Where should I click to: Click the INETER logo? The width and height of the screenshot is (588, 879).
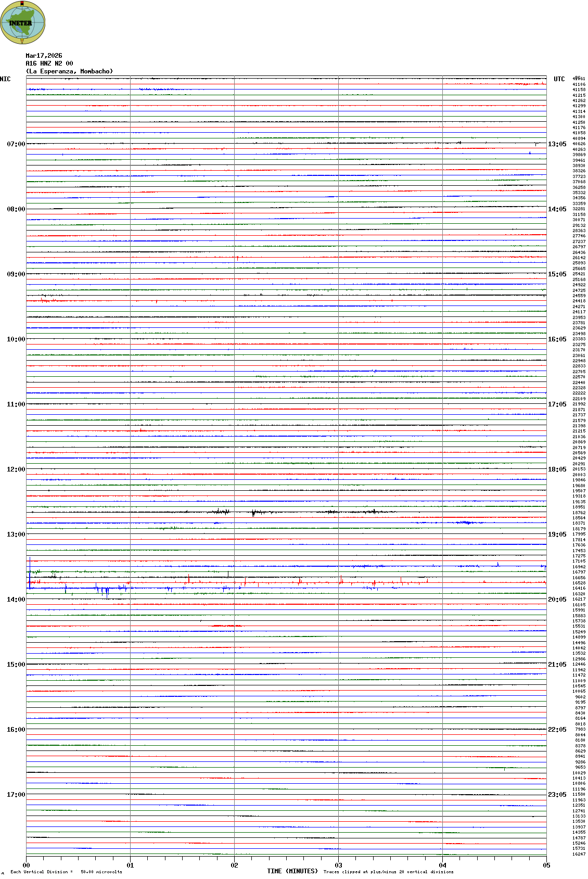pos(23,22)
